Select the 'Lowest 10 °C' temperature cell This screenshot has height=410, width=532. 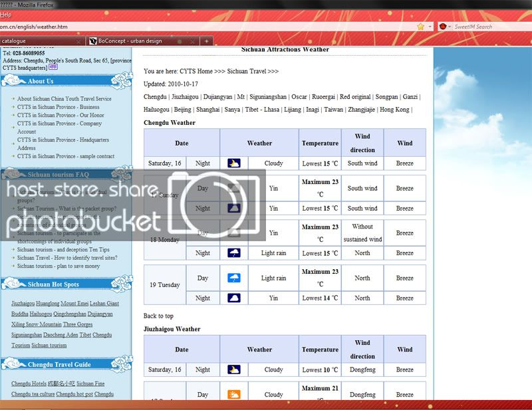pyautogui.click(x=320, y=369)
